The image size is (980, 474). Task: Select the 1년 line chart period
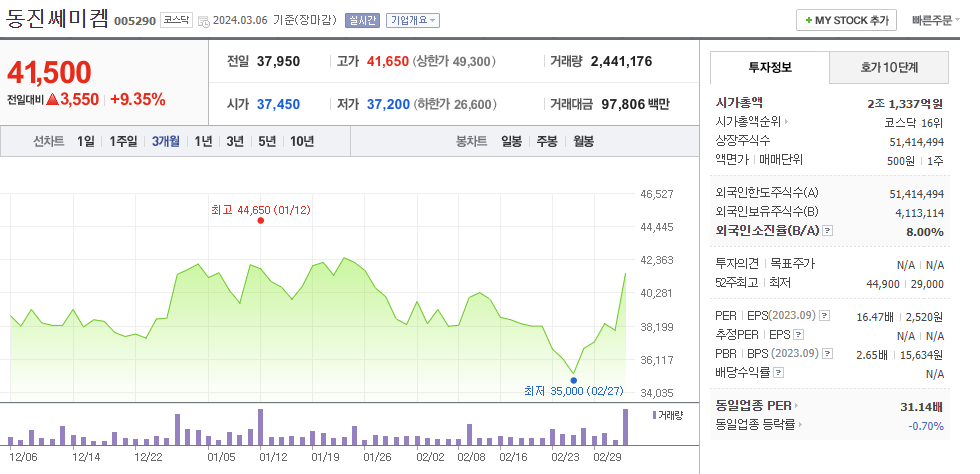tap(203, 141)
